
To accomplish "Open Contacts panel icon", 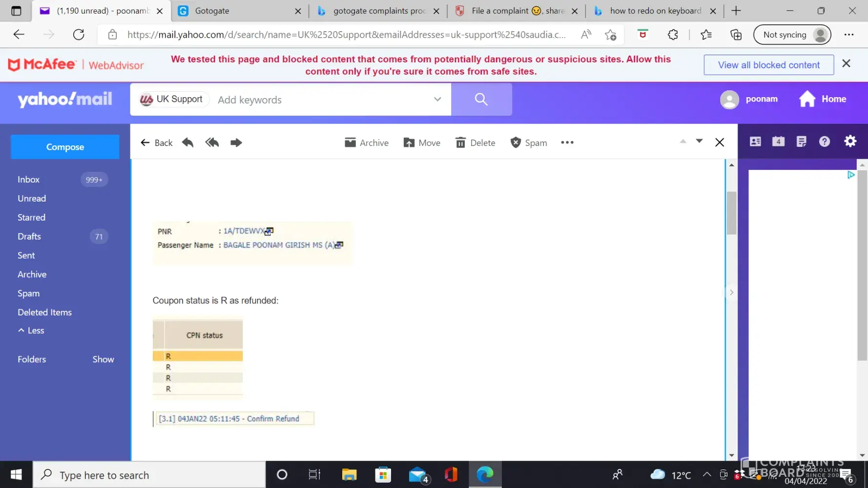I will tap(755, 142).
